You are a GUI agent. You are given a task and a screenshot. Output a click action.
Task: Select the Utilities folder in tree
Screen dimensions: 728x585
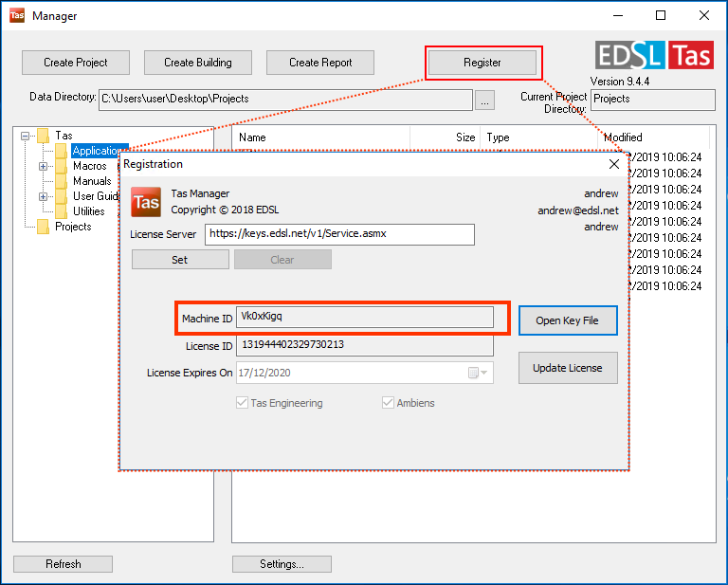click(89, 211)
